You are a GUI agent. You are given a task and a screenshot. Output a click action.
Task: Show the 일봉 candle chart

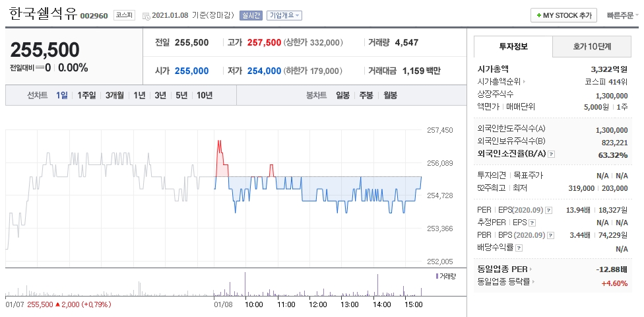342,95
